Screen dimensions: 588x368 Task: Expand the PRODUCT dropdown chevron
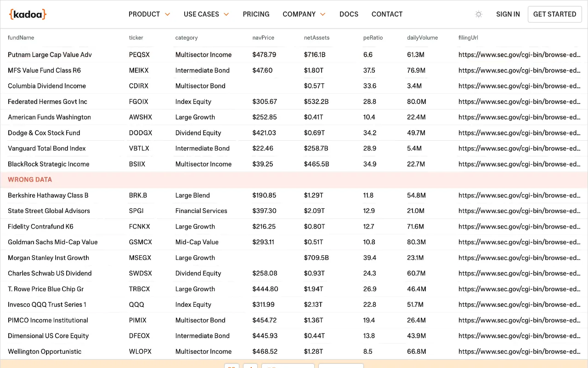coord(167,14)
